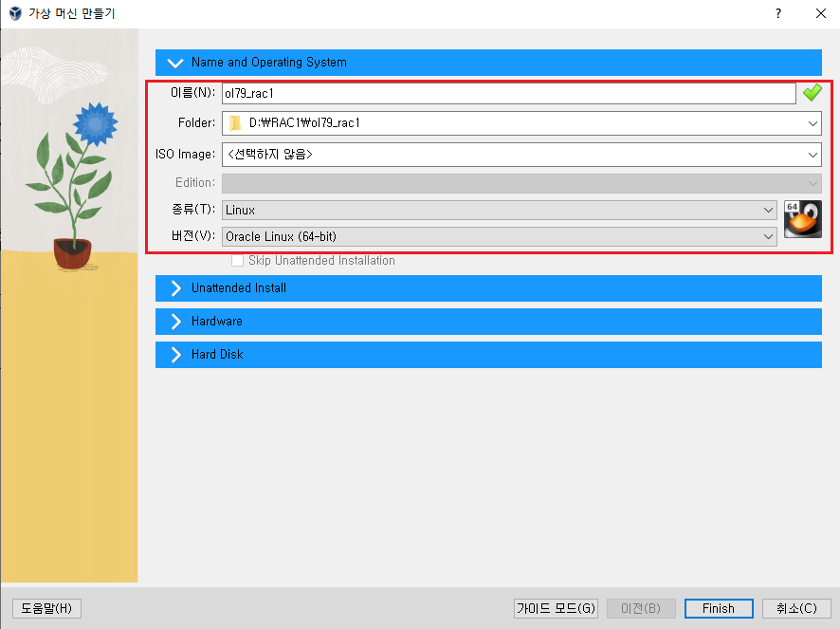Open the Folder path dropdown
This screenshot has width=840, height=629.
pos(813,123)
